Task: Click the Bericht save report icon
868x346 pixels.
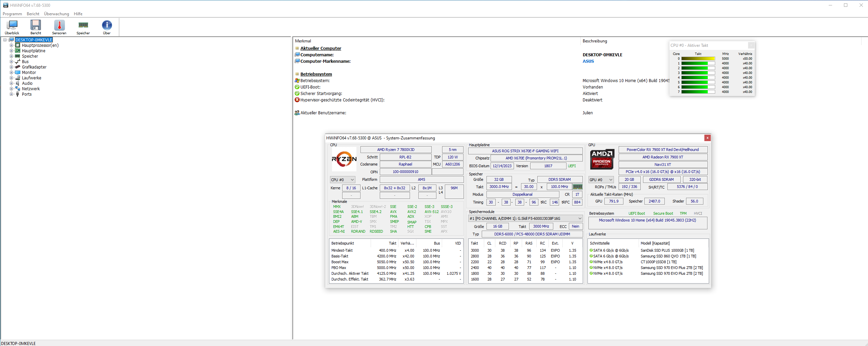Action: click(x=36, y=25)
